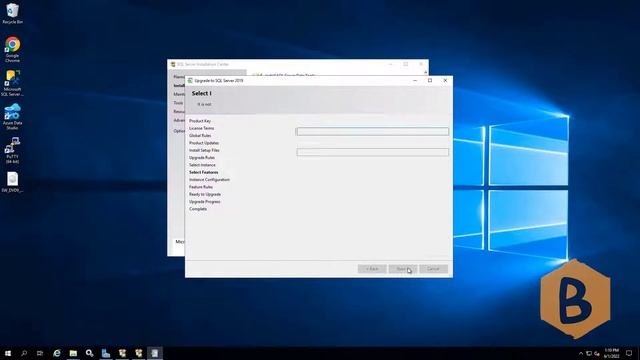
Task: Select the "Install Setup Files" wizard step
Action: click(x=204, y=150)
